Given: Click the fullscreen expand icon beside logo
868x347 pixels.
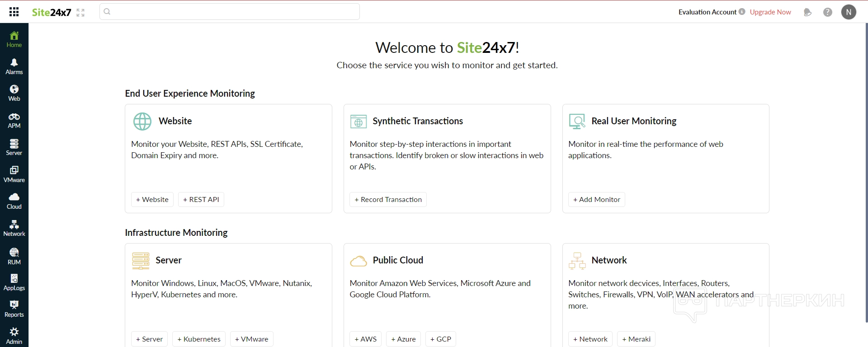Looking at the screenshot, I should [80, 13].
